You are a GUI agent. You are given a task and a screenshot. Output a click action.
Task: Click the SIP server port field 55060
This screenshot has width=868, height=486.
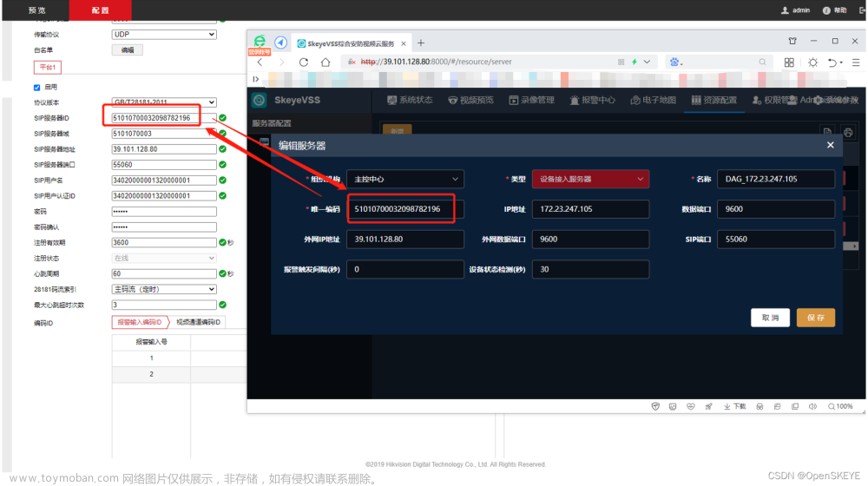click(x=164, y=164)
